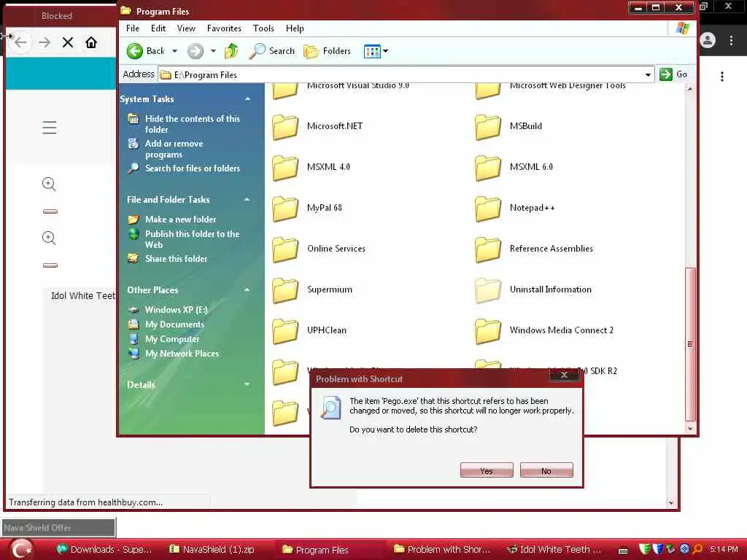This screenshot has width=747, height=560.
Task: Open the browser hamburger menu icon
Action: [49, 127]
